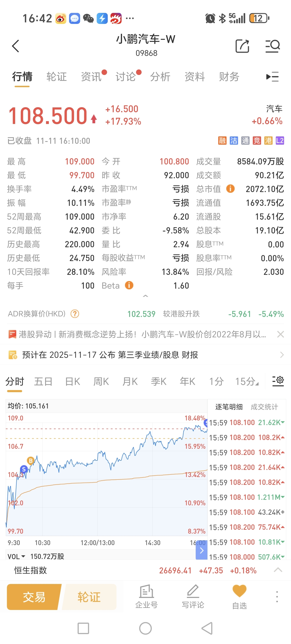Switch to 讨论 tab

click(x=126, y=77)
